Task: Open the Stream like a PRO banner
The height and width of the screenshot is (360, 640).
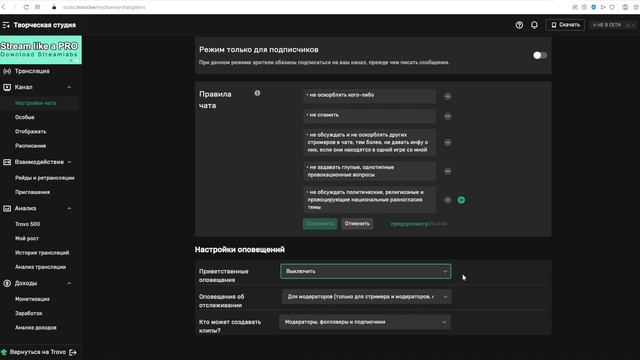Action: click(41, 50)
